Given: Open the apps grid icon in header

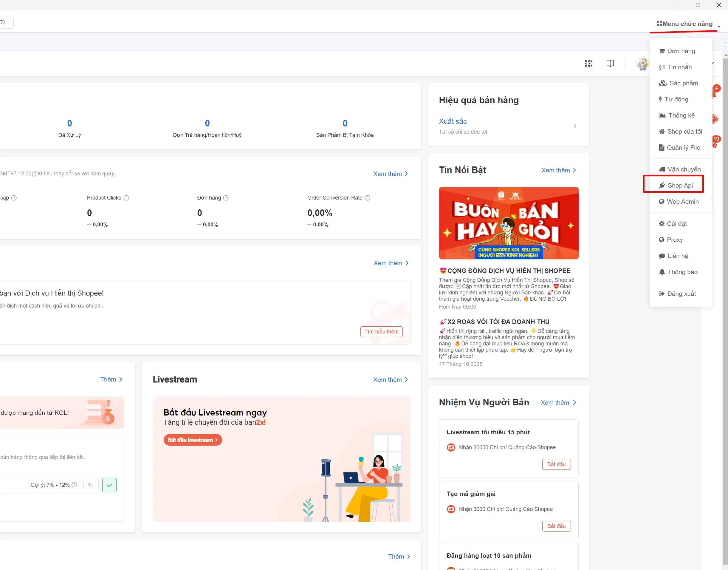Looking at the screenshot, I should [x=588, y=64].
